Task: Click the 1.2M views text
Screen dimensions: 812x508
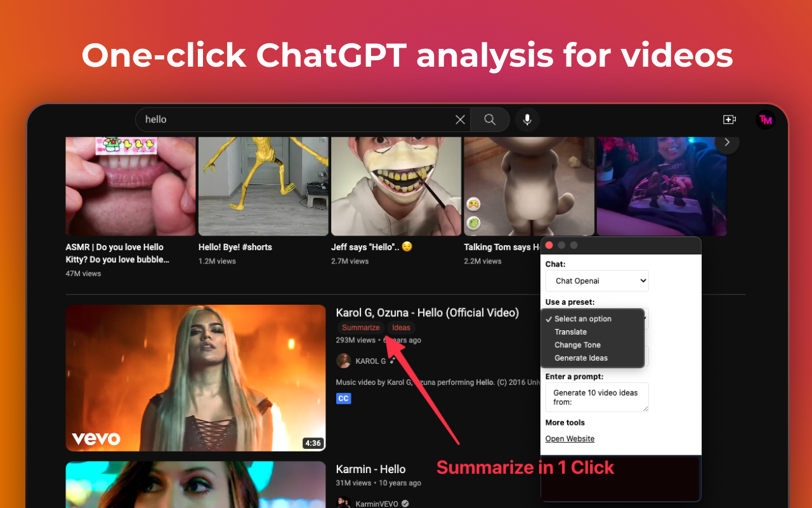Action: coord(217,261)
